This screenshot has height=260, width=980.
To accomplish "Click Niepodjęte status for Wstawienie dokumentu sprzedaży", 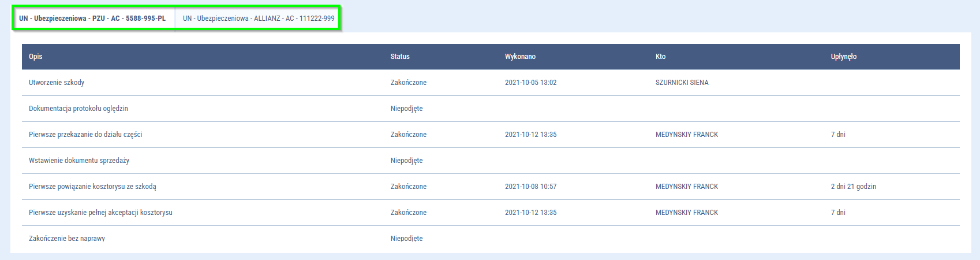I will pyautogui.click(x=406, y=161).
